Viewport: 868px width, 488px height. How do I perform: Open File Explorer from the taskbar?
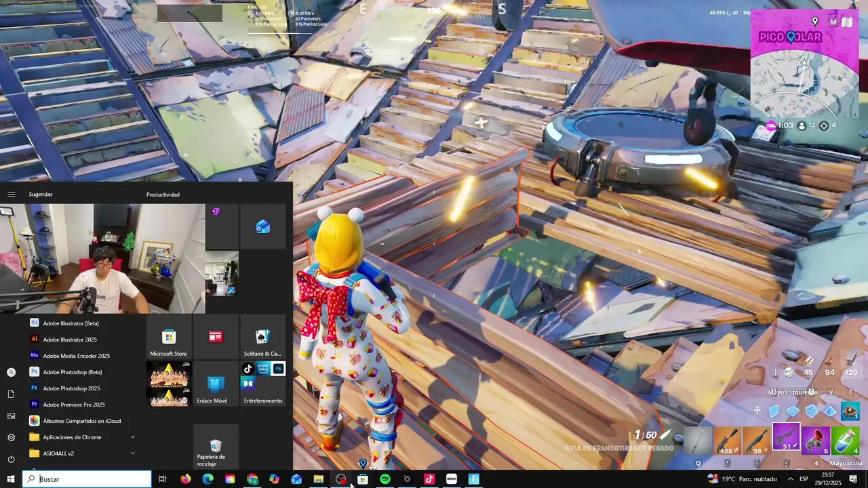[319, 479]
